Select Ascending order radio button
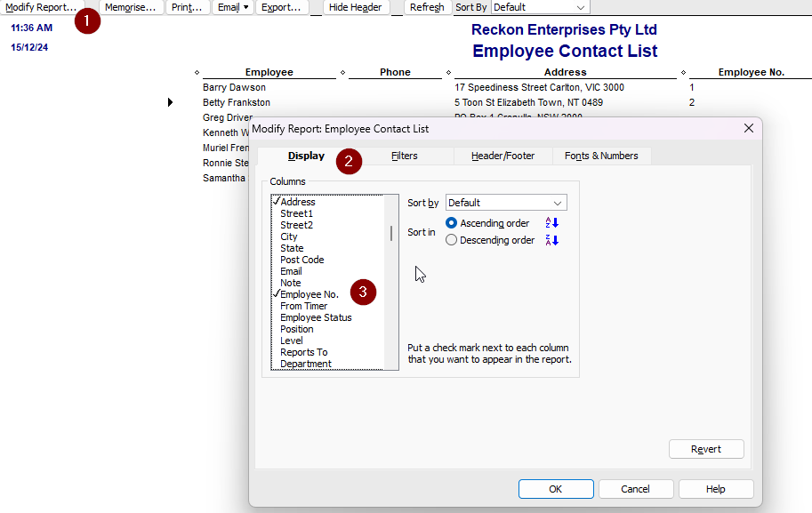This screenshot has height=513, width=812. pos(451,223)
